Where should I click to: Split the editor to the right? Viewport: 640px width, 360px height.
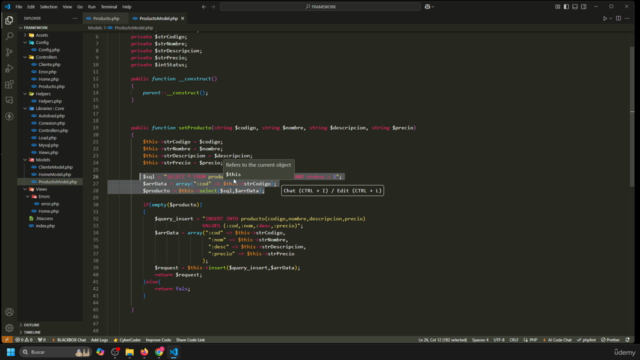point(619,18)
